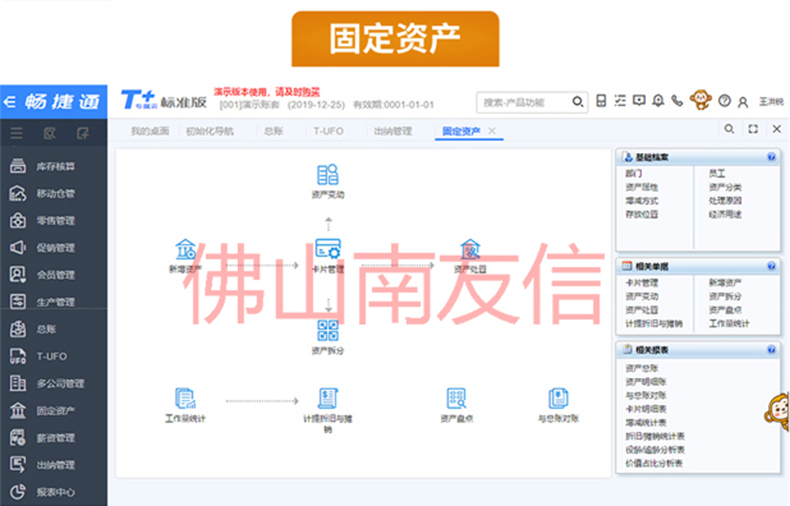Open 会员管理 module in sidebar

pyautogui.click(x=53, y=275)
